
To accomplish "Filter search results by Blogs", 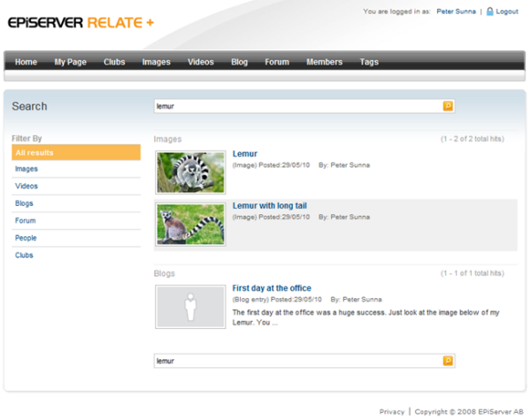I will pyautogui.click(x=25, y=203).
